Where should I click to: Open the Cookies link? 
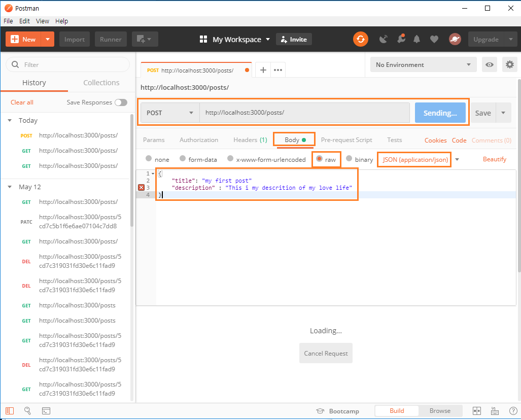435,140
